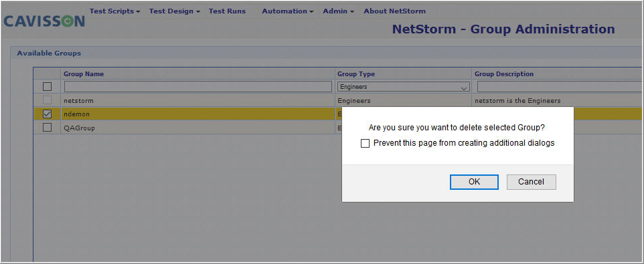Open the Admin menu
The image size is (644, 264).
pos(339,11)
